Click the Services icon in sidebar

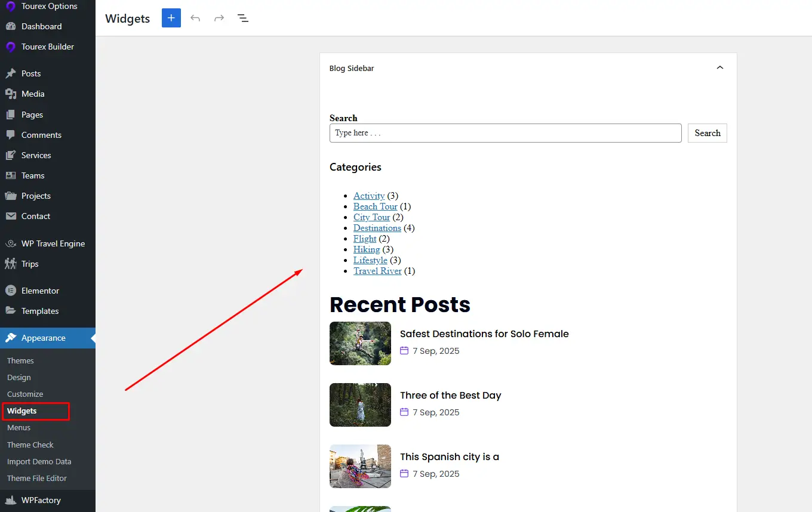tap(10, 155)
